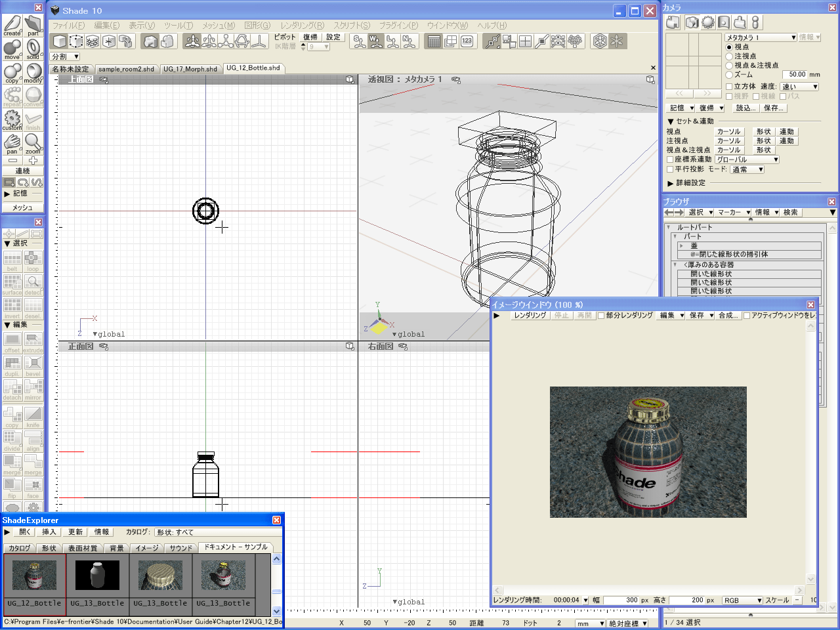Click the S joint mode icon
840x630 pixels.
click(x=359, y=41)
